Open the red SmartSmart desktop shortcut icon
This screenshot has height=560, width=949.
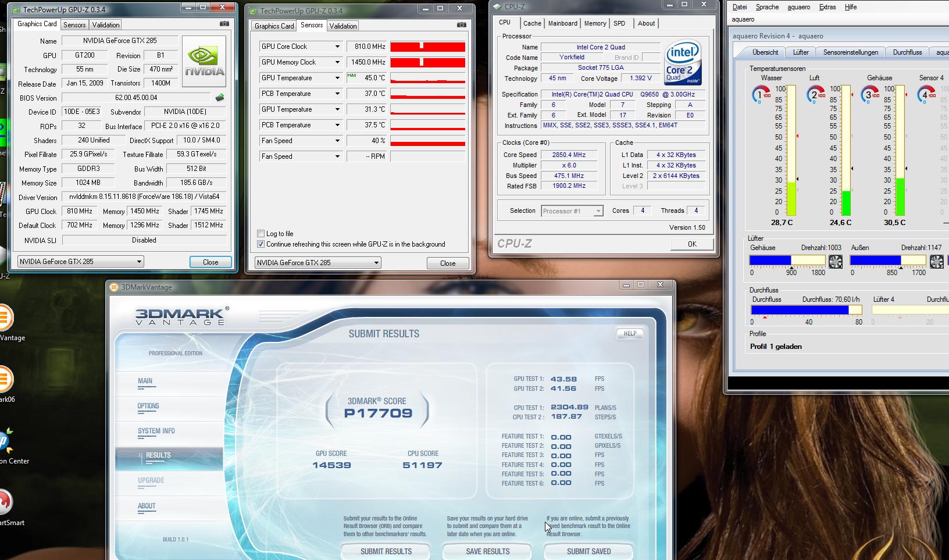5,502
